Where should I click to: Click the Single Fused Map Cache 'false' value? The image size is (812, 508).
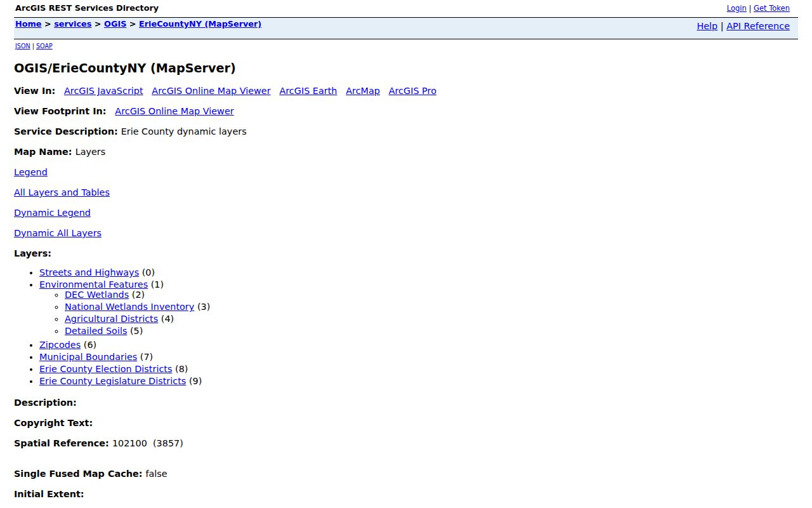156,474
